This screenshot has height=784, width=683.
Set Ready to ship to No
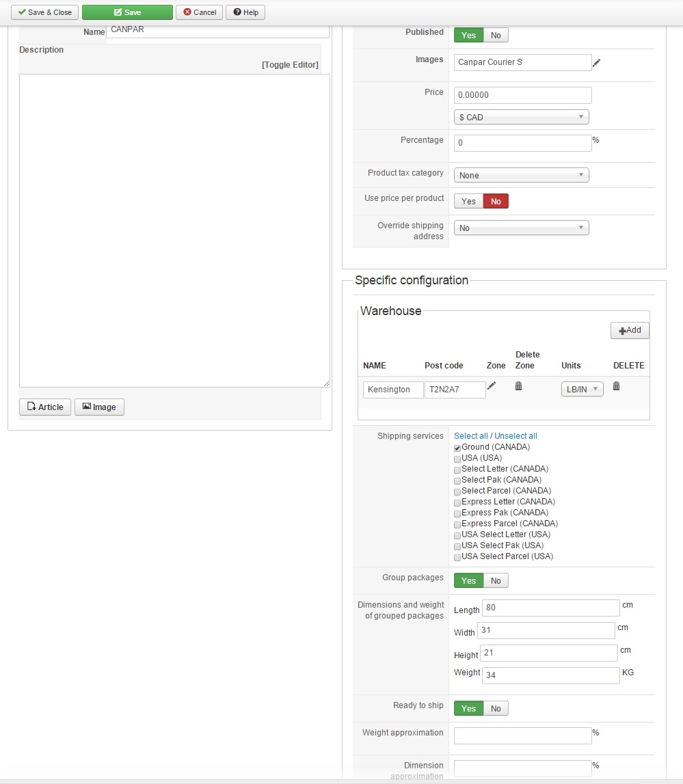point(496,709)
